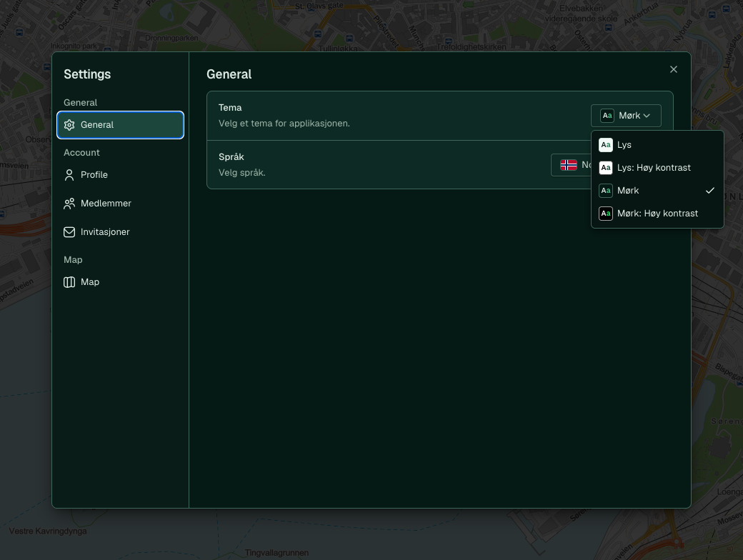This screenshot has width=743, height=560.
Task: Click the Aa icon beside Mørk option
Action: [x=606, y=191]
